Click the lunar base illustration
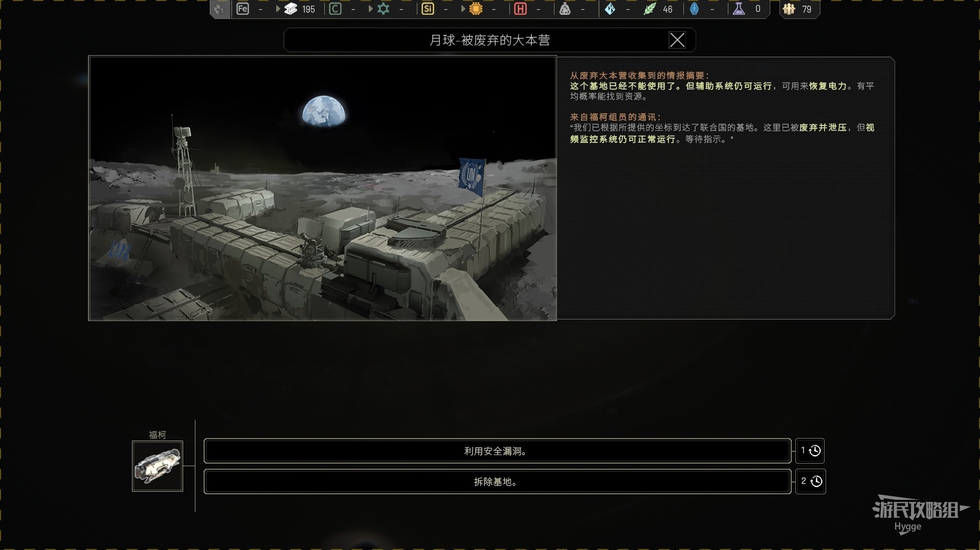The image size is (980, 550). (x=322, y=188)
